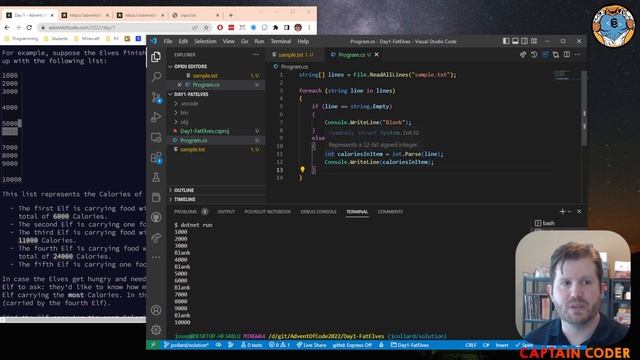This screenshot has height=360, width=640.
Task: Click the errors and warnings status item
Action: click(x=279, y=345)
